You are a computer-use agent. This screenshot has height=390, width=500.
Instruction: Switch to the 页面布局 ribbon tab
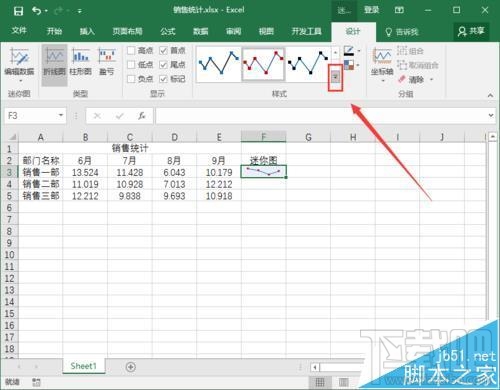coord(127,31)
